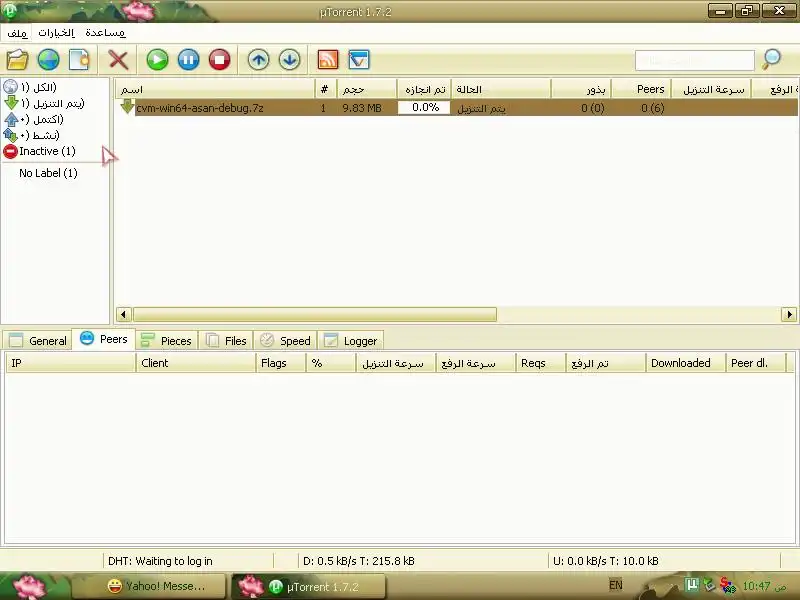This screenshot has width=800, height=600.
Task: Open the الخيارات menu
Action: coord(56,33)
